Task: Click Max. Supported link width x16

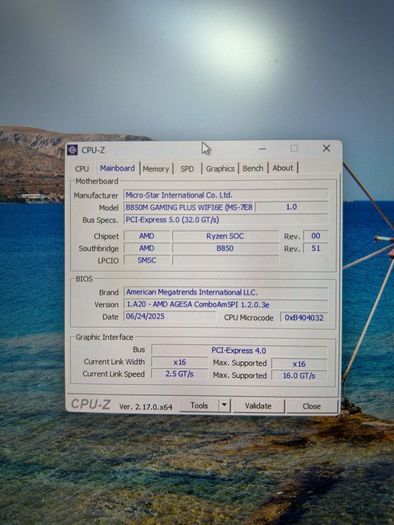Action: (299, 364)
